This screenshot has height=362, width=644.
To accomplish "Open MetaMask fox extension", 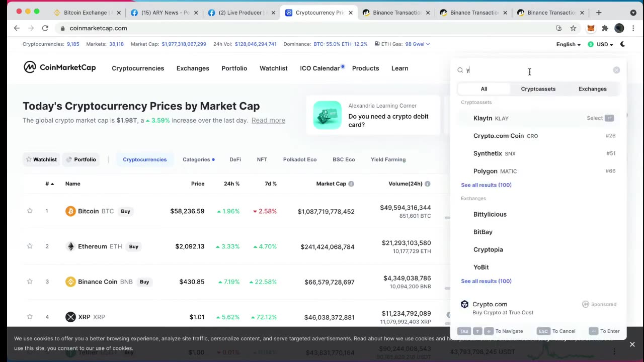I will coord(591,28).
